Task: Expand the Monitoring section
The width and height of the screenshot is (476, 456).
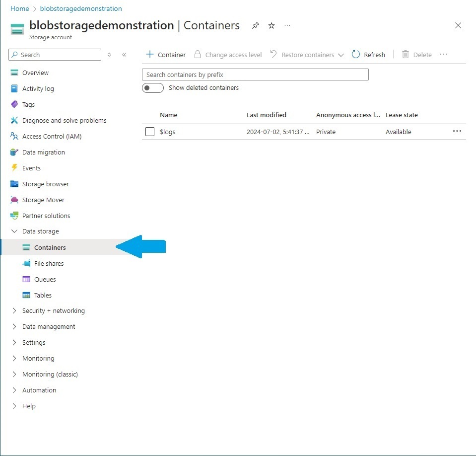Action: (14, 358)
